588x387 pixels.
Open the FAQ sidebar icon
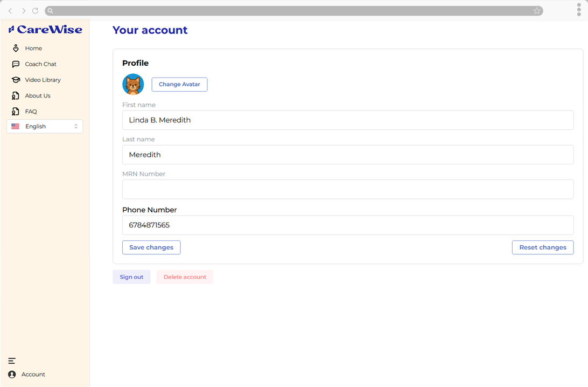[x=16, y=112]
